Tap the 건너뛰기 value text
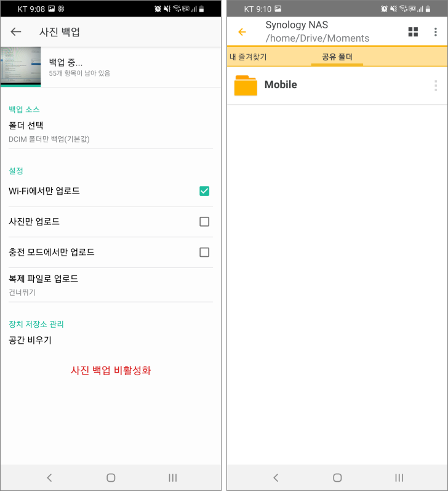The image size is (448, 491). (x=22, y=292)
